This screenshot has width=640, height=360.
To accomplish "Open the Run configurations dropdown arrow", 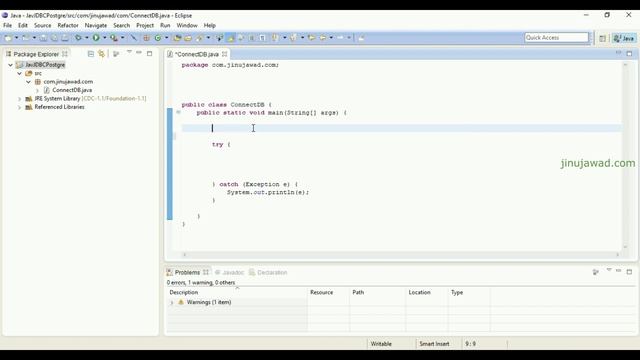I will pos(104,38).
